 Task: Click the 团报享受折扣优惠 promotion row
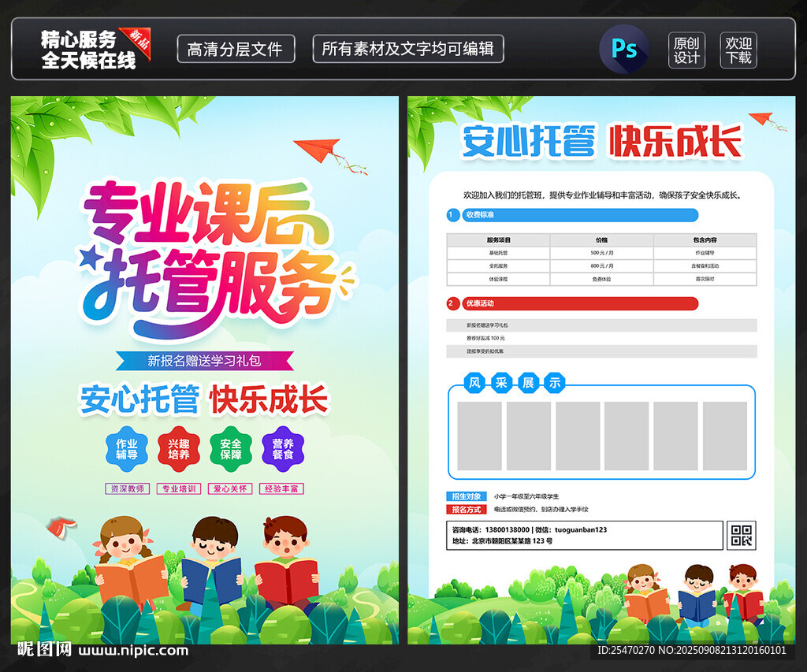coord(601,351)
